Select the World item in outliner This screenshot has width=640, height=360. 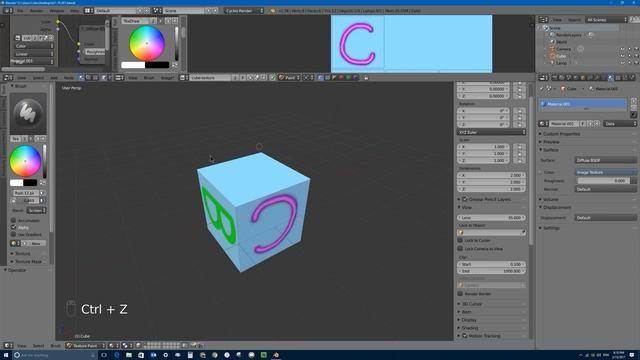[561, 42]
